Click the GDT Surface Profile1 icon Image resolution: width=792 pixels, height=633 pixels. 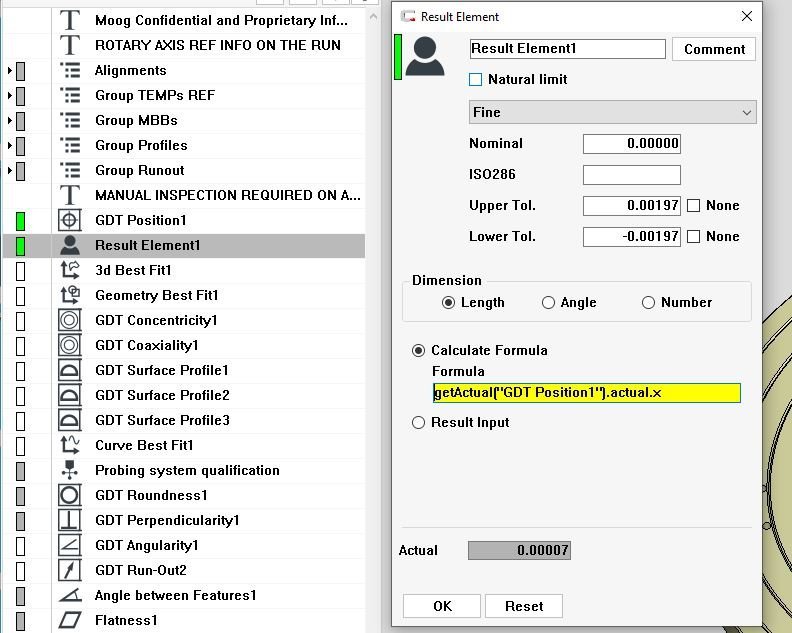point(70,370)
